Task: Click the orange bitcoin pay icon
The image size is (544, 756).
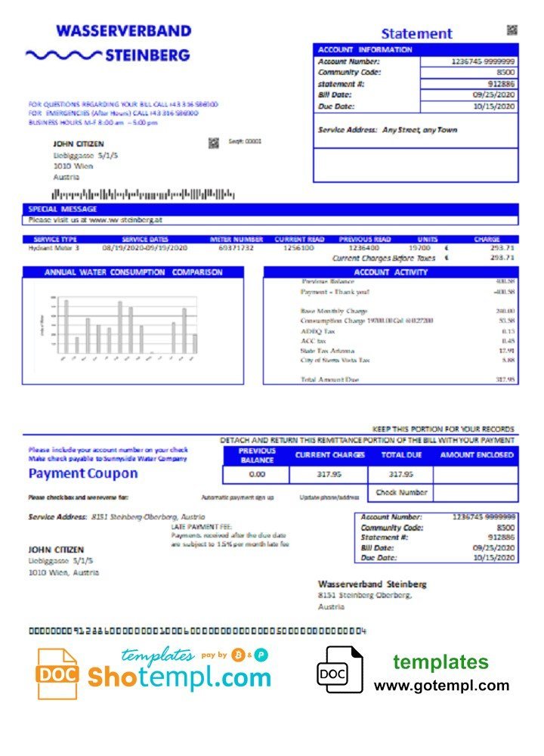Action: point(238,655)
